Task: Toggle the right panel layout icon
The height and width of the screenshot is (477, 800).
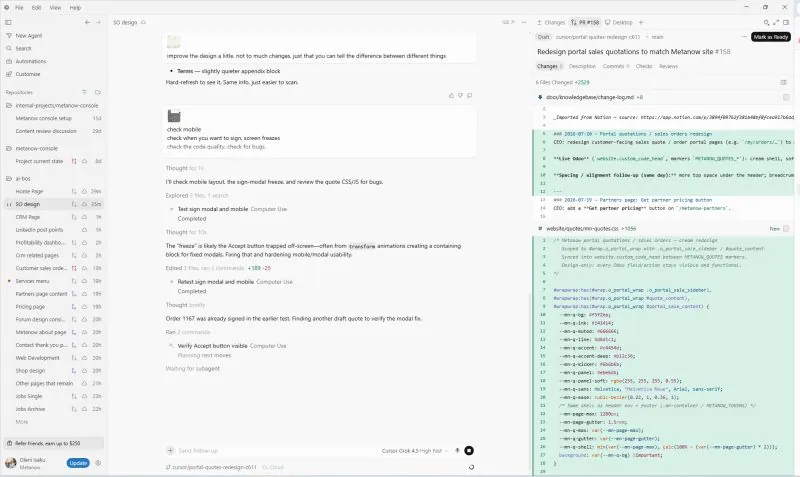Action: 786,22
